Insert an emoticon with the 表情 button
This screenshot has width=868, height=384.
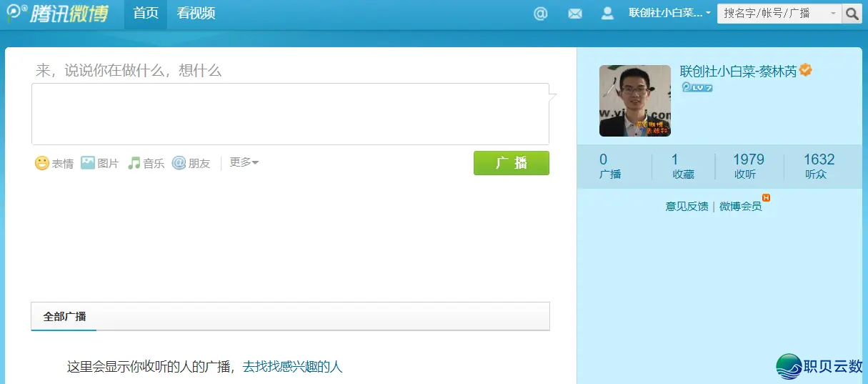[54, 163]
